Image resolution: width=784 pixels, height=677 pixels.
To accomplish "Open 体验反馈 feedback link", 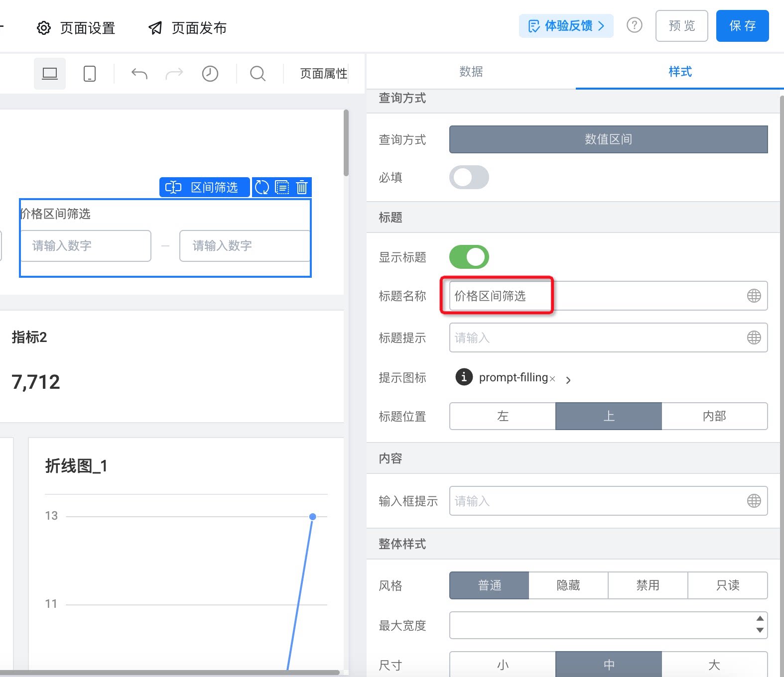I will tap(566, 26).
